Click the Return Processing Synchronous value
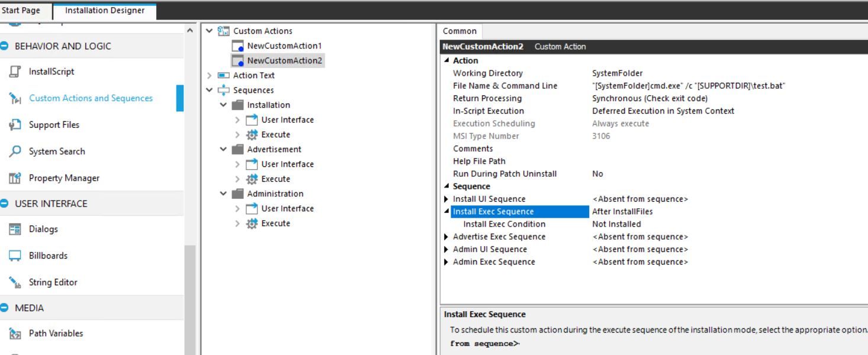Image resolution: width=868 pixels, height=355 pixels. coord(650,98)
